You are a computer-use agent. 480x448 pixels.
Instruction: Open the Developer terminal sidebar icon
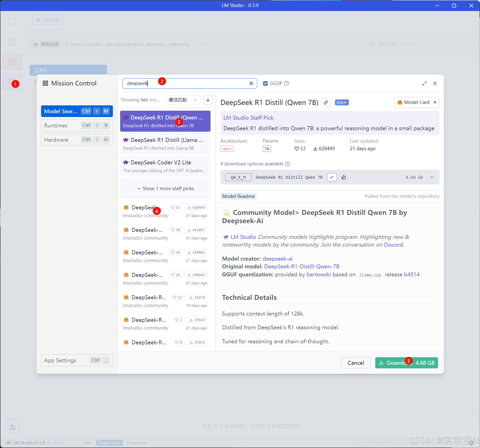pos(12,42)
